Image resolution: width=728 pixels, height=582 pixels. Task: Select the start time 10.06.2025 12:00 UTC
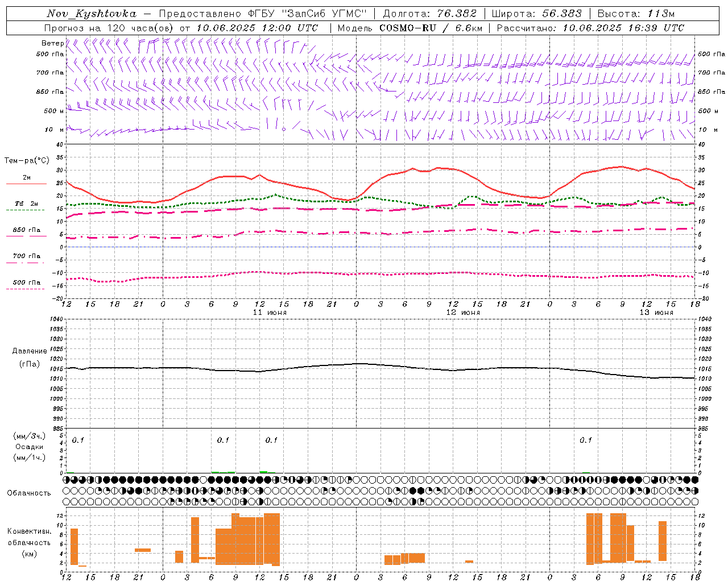pos(257,28)
